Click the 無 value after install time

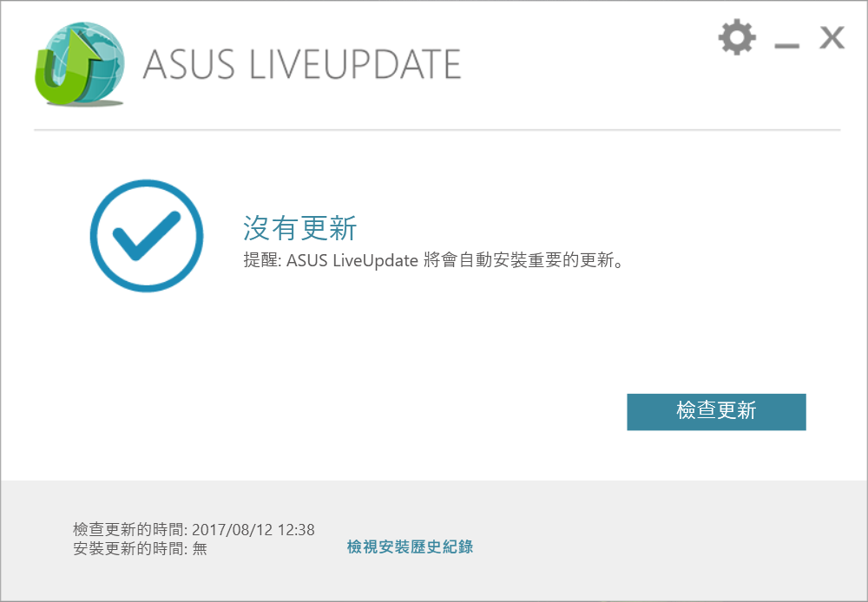coord(200,548)
